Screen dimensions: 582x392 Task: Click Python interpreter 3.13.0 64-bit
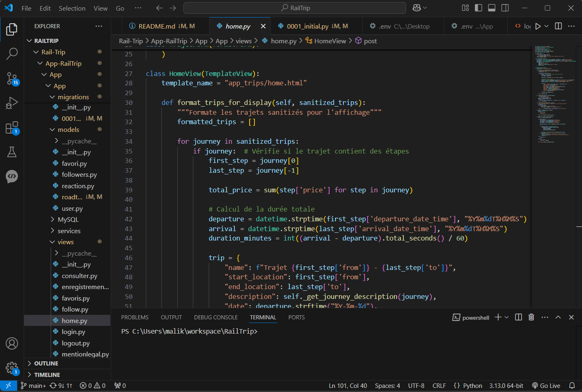click(506, 386)
